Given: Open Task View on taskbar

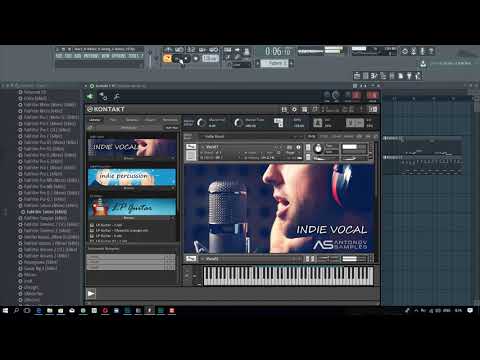Looking at the screenshot, I should click(27, 311).
